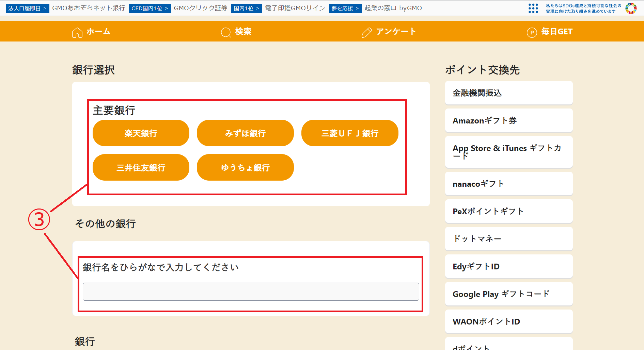This screenshot has width=644, height=350.
Task: Click the 銀行名をひらがなで入力してください label
Action: (161, 267)
